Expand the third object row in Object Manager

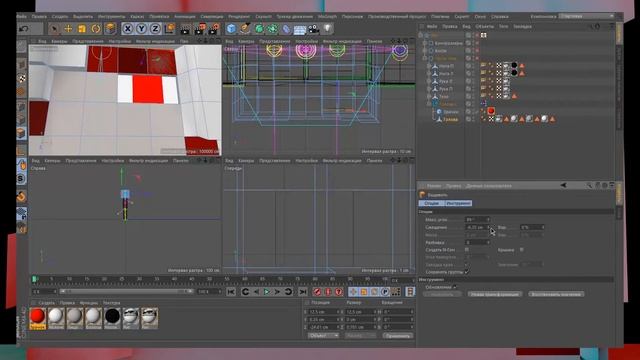[425, 51]
